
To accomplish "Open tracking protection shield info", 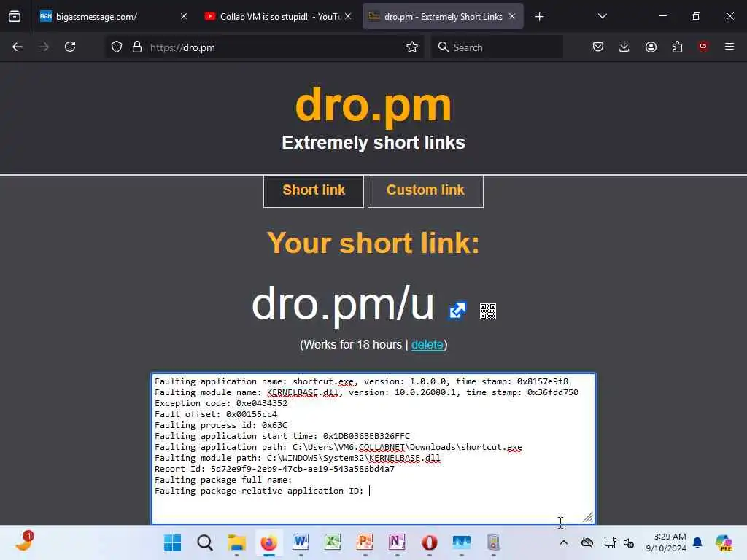I will 117,47.
